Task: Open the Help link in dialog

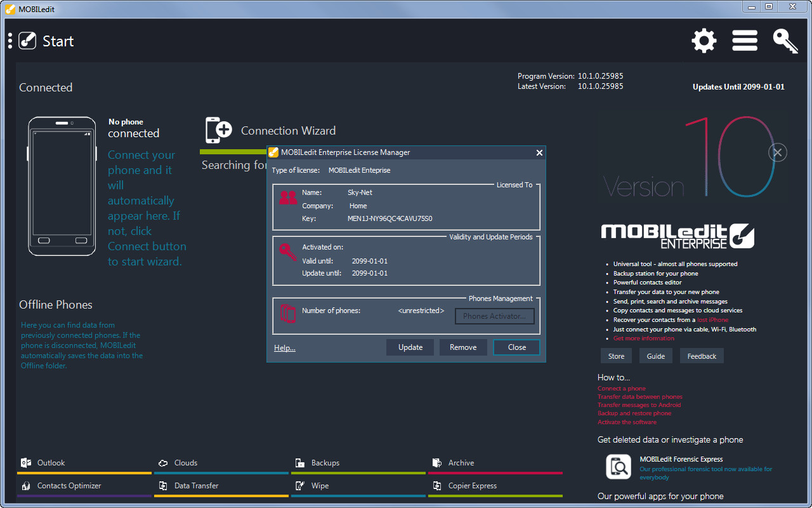Action: tap(285, 347)
